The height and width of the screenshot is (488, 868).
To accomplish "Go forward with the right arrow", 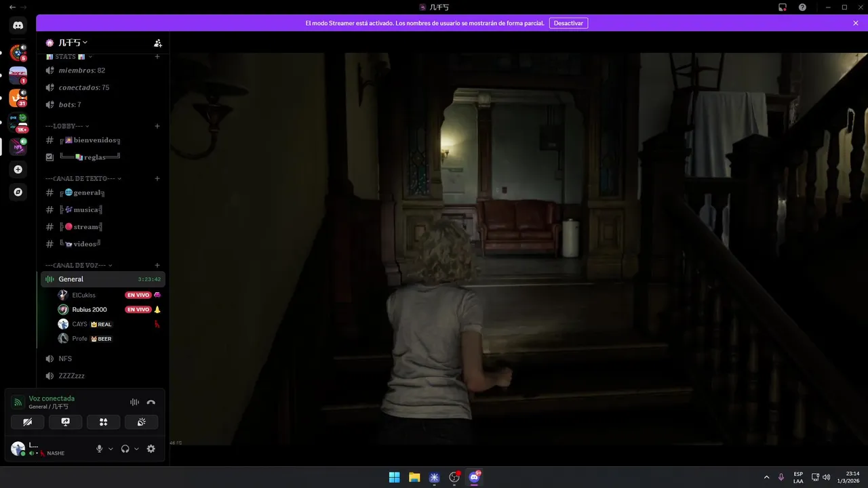I will [x=24, y=7].
